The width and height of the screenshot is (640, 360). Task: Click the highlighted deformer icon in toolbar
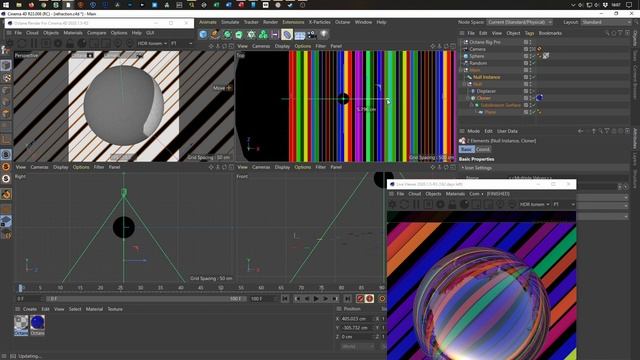pos(287,35)
